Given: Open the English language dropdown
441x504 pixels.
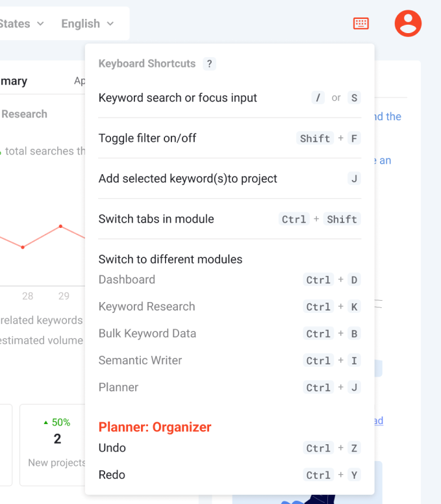Looking at the screenshot, I should tap(88, 24).
